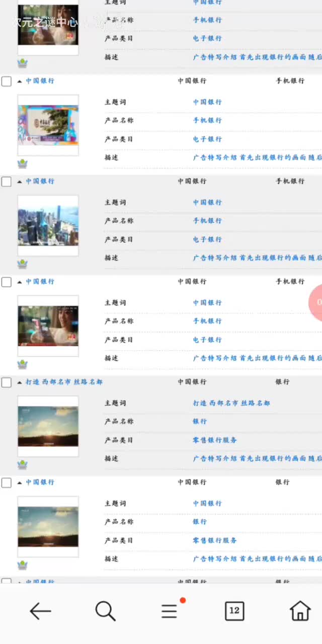Open 中国银行 header link above the skyline thumbnail
322x644 pixels.
[x=40, y=181]
